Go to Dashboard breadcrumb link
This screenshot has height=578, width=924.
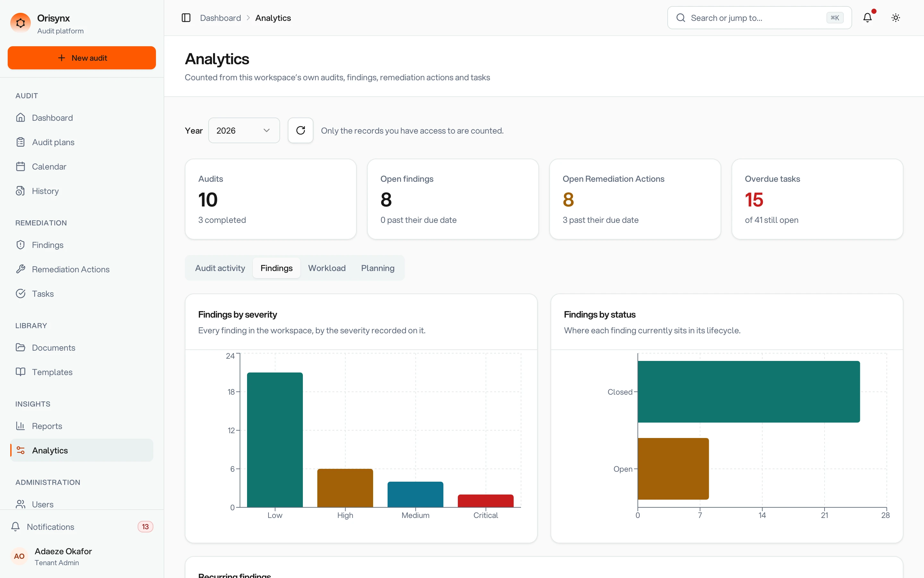(x=220, y=18)
